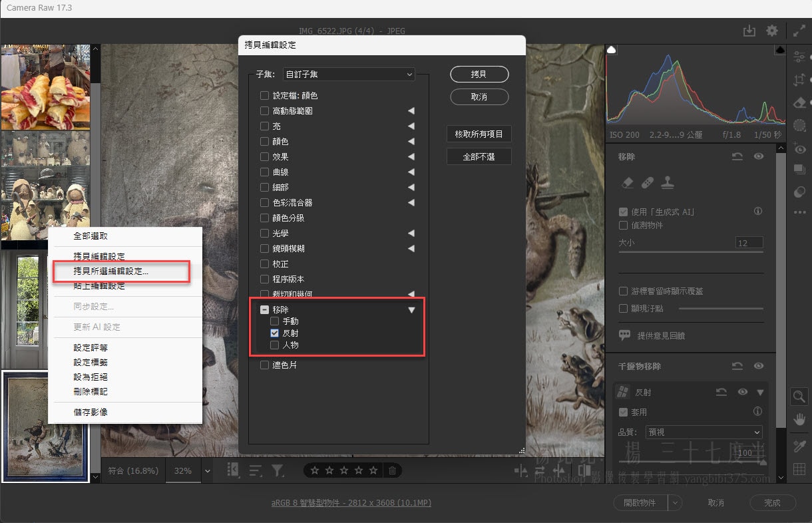This screenshot has height=523, width=812.
Task: Reset the 移除 panel settings
Action: tap(737, 156)
